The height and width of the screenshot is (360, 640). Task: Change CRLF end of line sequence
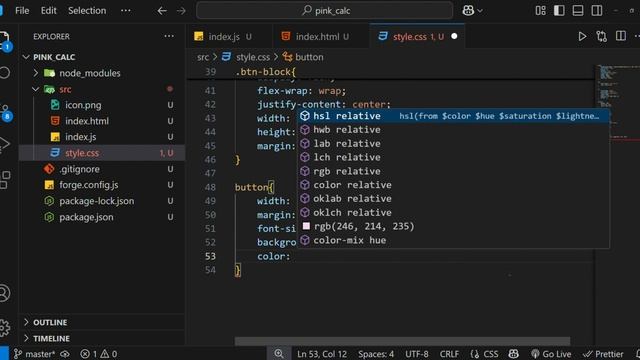click(x=449, y=354)
